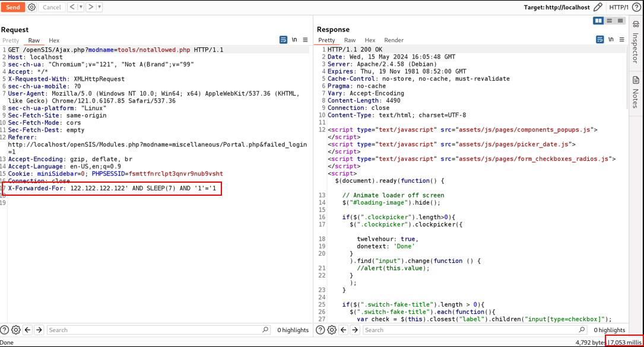The image size is (644, 347).
Task: Toggle Request non-printable chars \n icon
Action: [294, 40]
